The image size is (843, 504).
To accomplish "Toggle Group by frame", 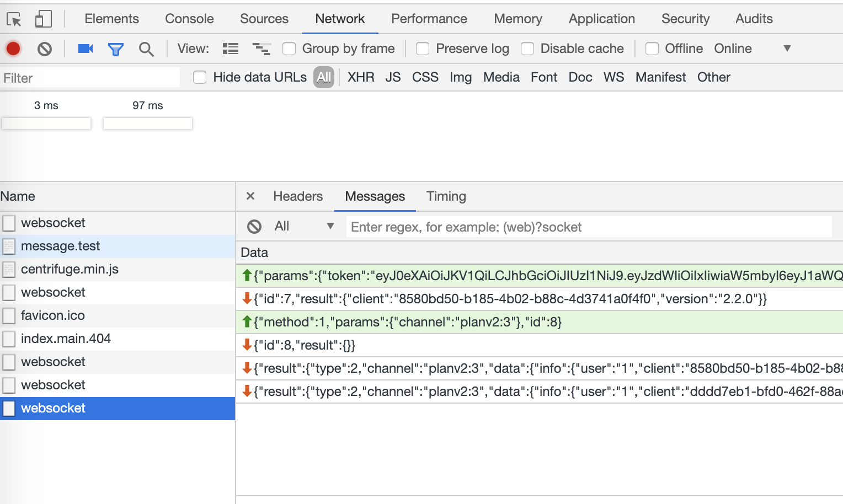I will point(289,49).
